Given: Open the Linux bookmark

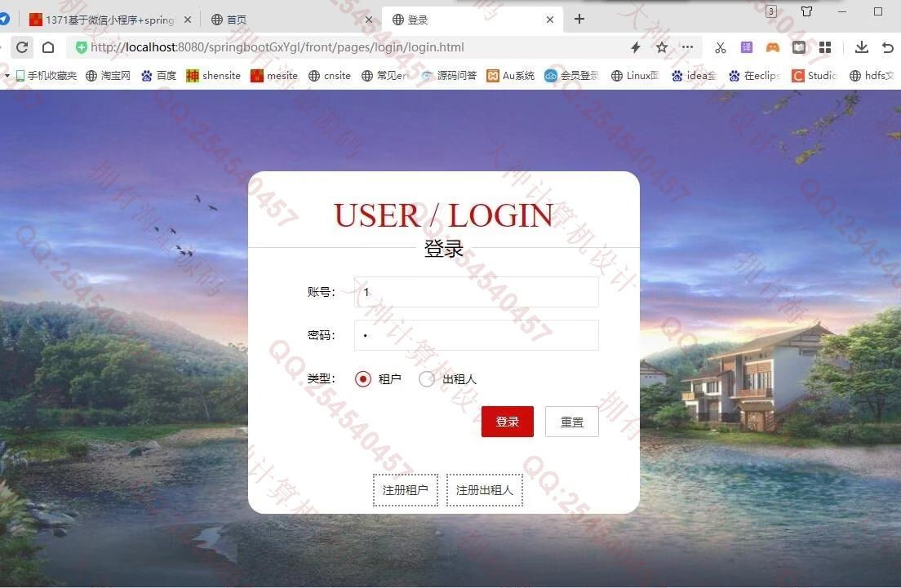Looking at the screenshot, I should (x=634, y=75).
